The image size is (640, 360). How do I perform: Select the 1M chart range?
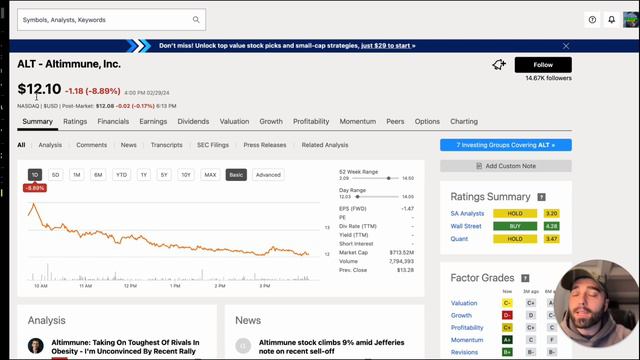tap(77, 175)
